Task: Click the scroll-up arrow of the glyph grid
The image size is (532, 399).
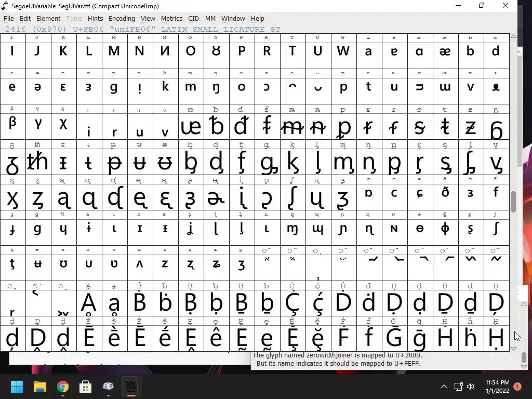Action: tap(514, 36)
